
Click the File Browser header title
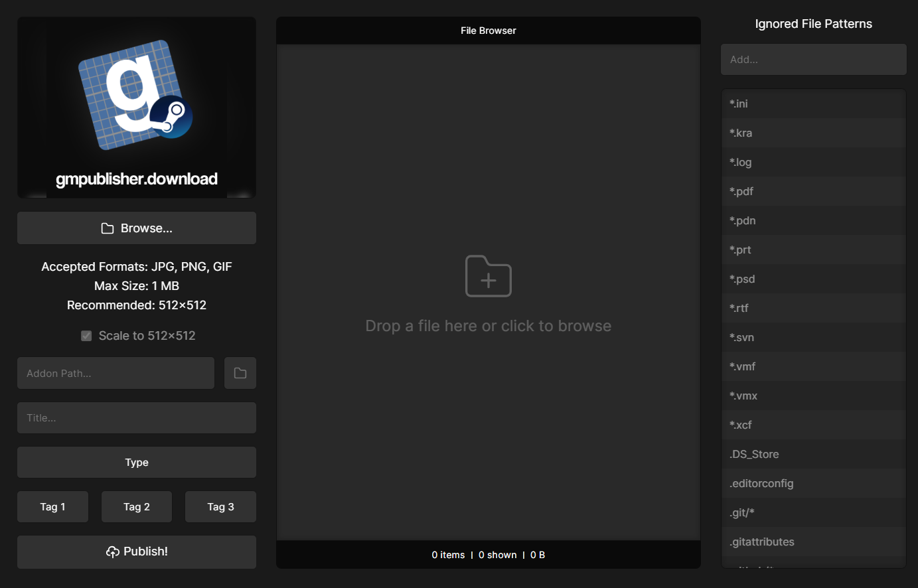489,31
